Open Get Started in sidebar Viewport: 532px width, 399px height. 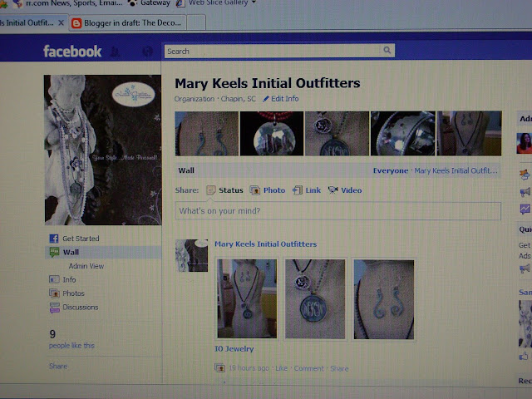click(x=81, y=239)
